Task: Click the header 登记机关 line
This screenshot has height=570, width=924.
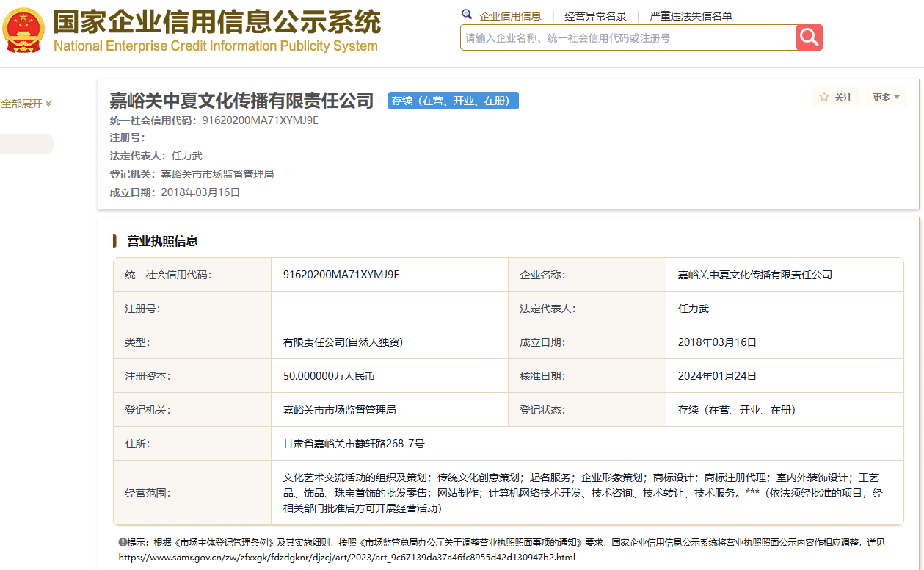Action: tap(192, 174)
